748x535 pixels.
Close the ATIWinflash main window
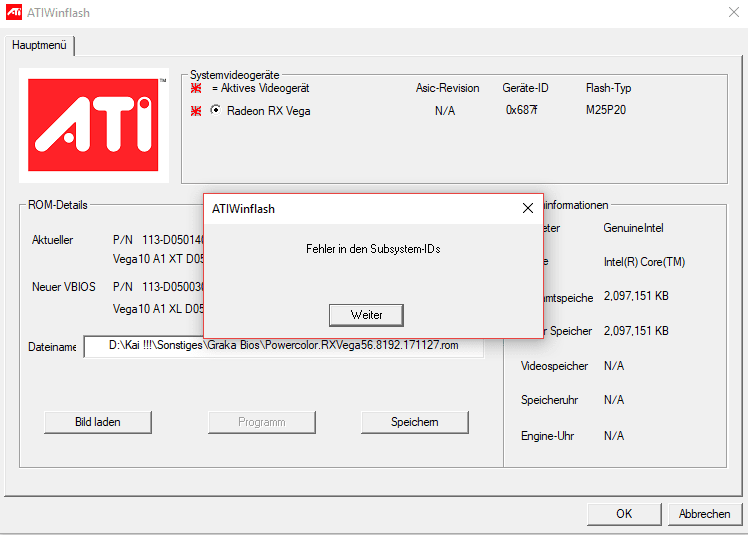(x=734, y=12)
